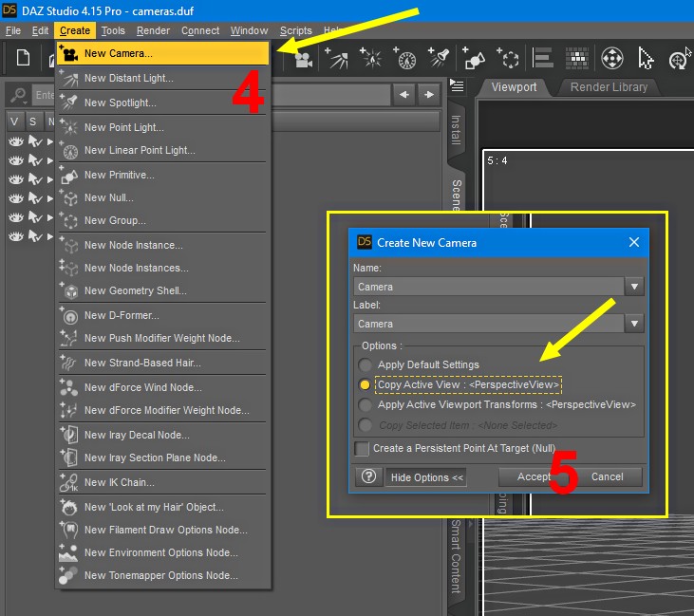Select the Apply Default Settings radio button
694x616 pixels.
coord(366,365)
